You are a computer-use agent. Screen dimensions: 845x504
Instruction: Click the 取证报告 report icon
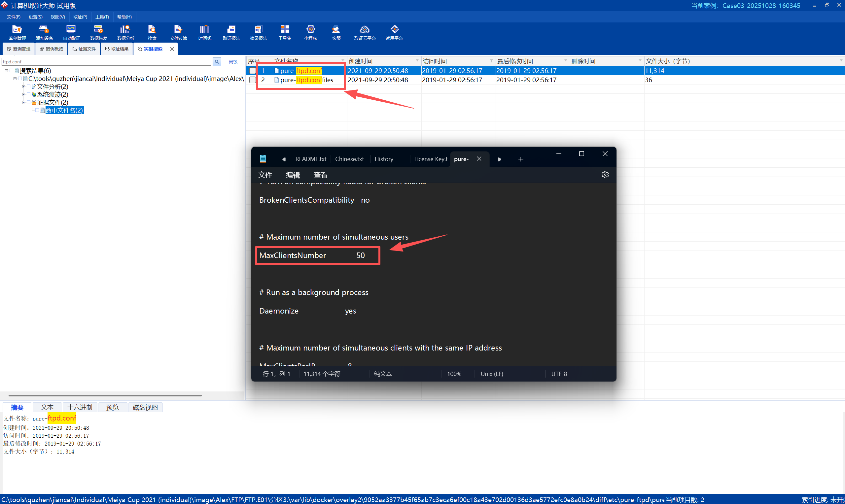tap(231, 33)
